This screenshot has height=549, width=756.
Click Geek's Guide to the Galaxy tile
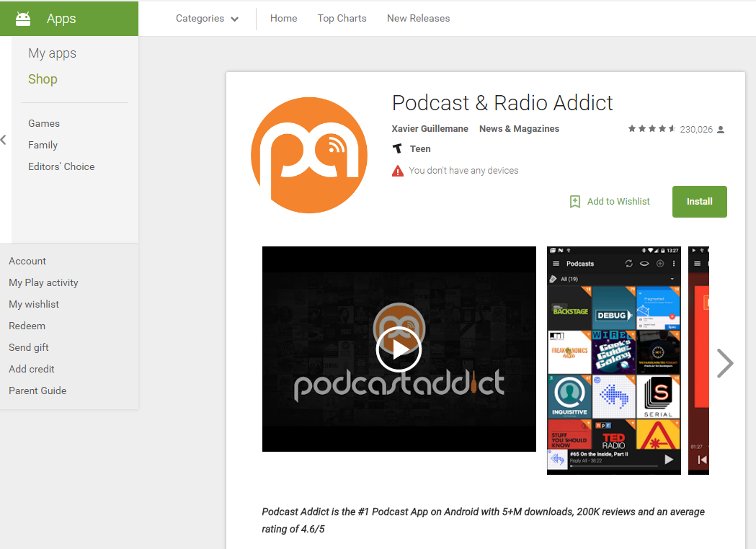tap(614, 352)
